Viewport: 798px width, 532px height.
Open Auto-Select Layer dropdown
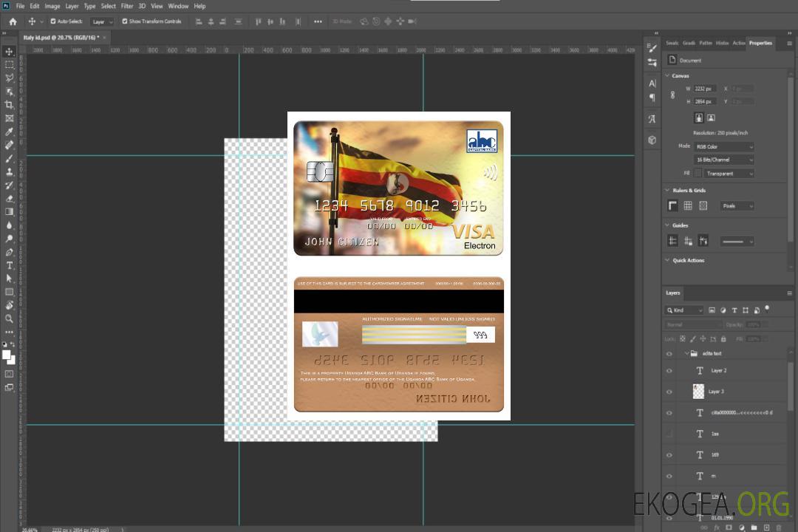(x=102, y=21)
